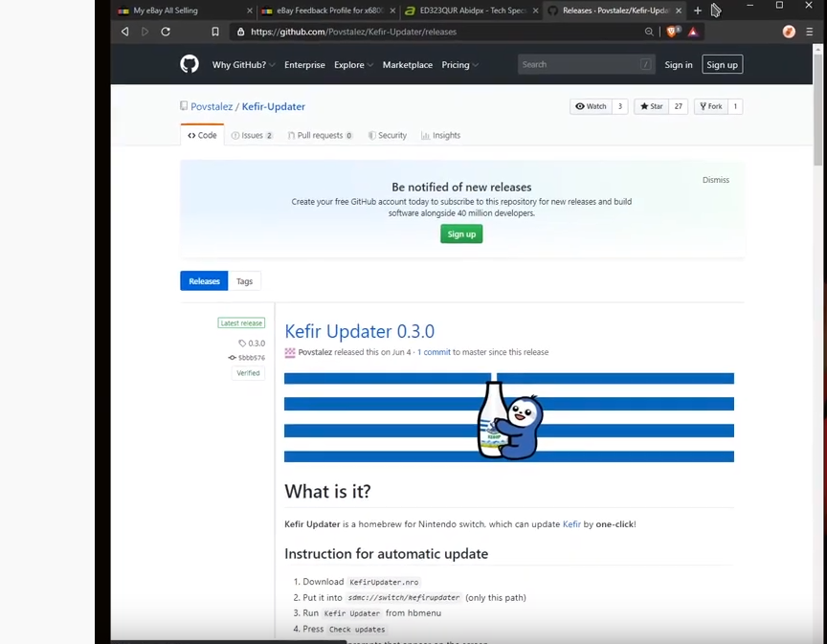Open the Issues tab
The image size is (827, 644).
tap(252, 135)
